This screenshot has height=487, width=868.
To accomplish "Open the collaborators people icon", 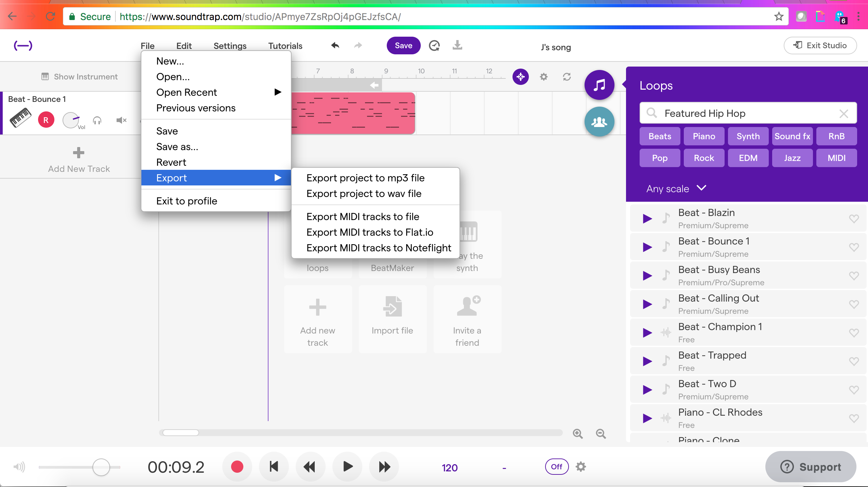I will [599, 122].
